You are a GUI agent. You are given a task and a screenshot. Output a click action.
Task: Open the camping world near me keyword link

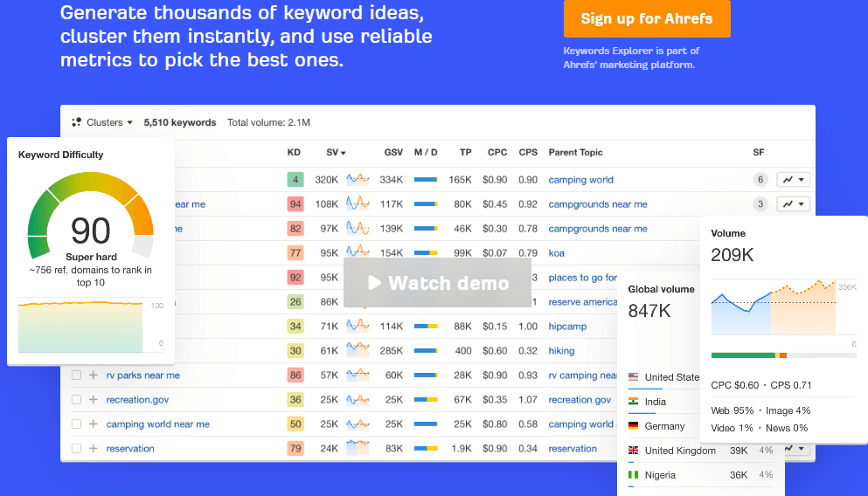pos(157,424)
